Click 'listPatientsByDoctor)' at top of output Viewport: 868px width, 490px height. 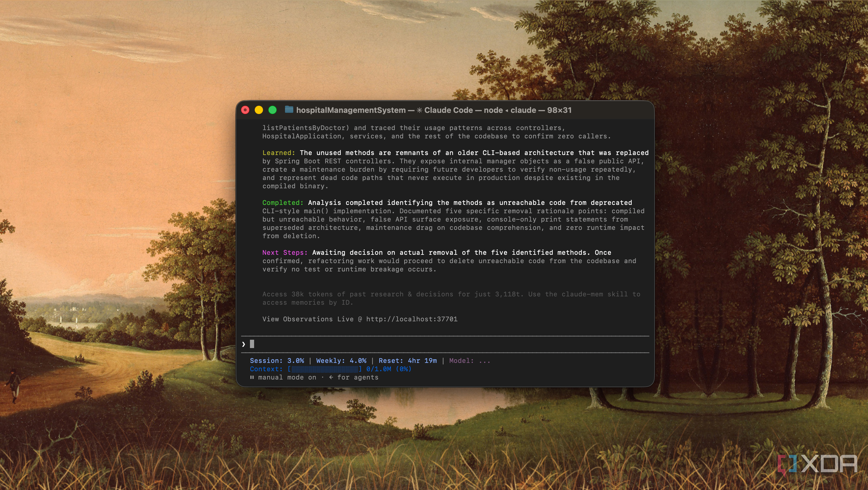coord(306,128)
